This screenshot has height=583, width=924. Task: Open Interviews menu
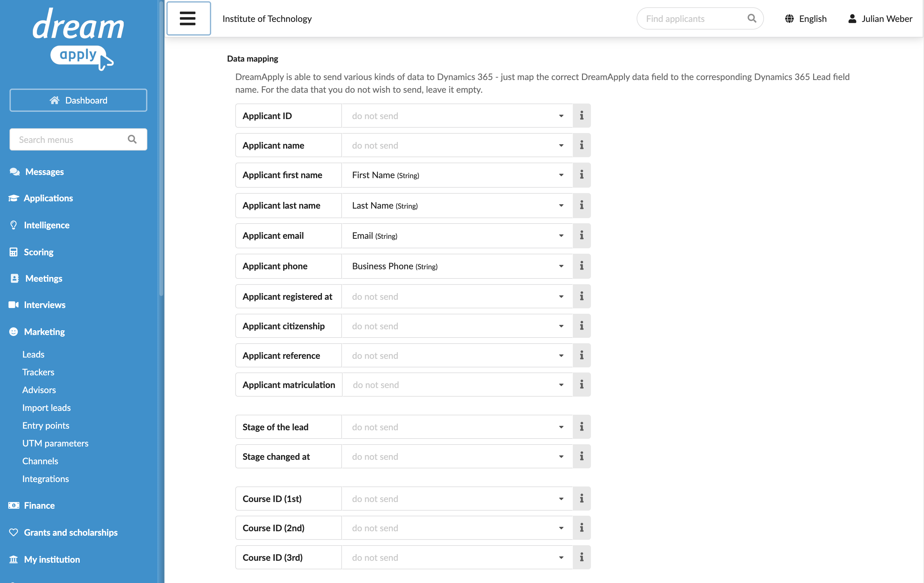click(37, 305)
